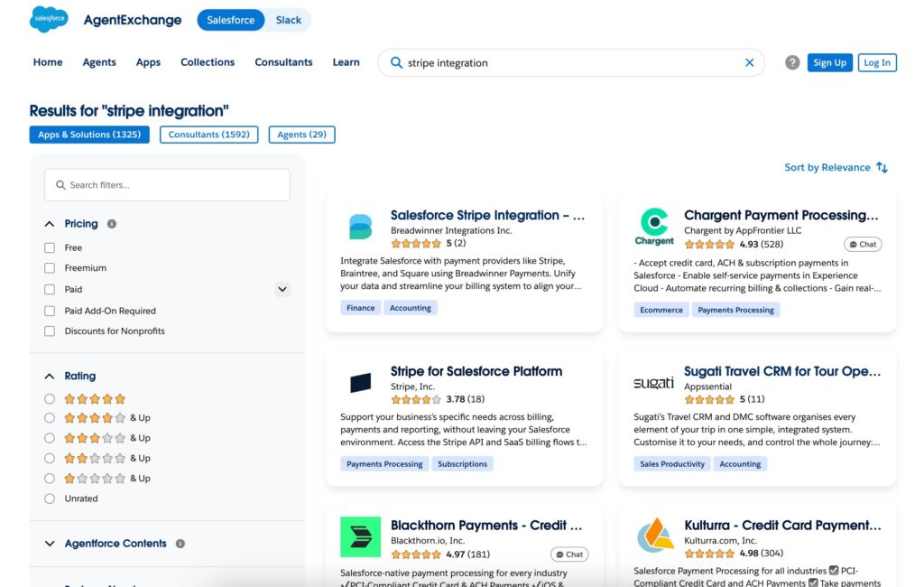
Task: Click the Log In button
Action: click(877, 62)
